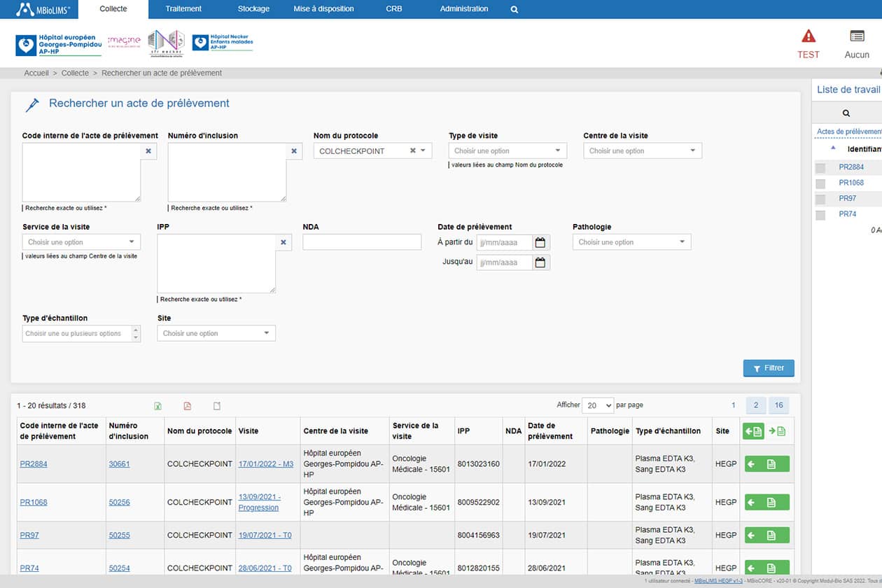Viewport: 882px width, 588px height.
Task: Add PR1068 row to work list
Action: tap(766, 502)
